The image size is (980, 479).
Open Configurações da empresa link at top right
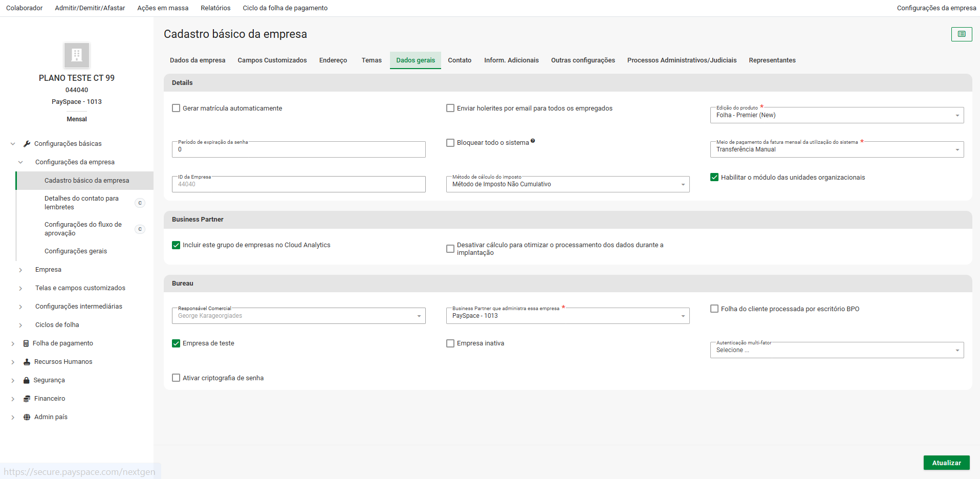pyautogui.click(x=936, y=8)
